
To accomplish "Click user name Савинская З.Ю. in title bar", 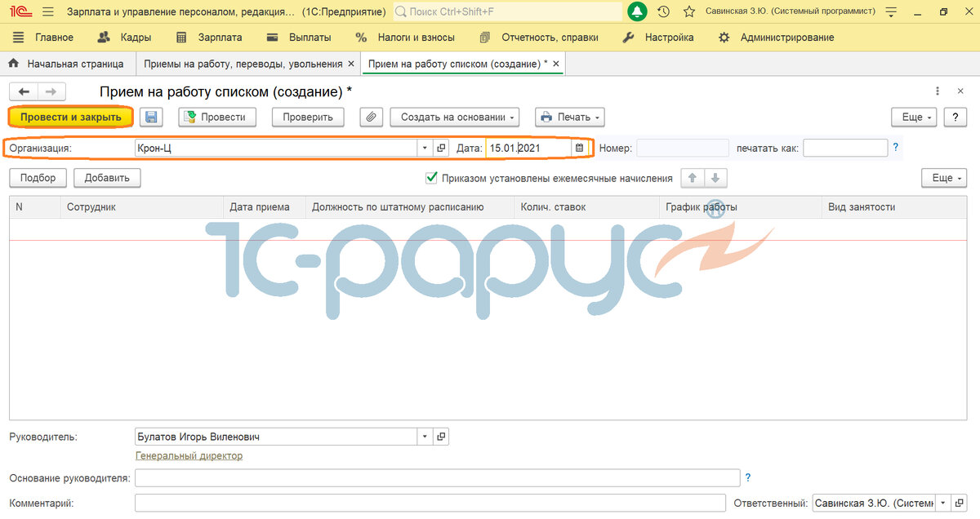I will click(x=790, y=12).
